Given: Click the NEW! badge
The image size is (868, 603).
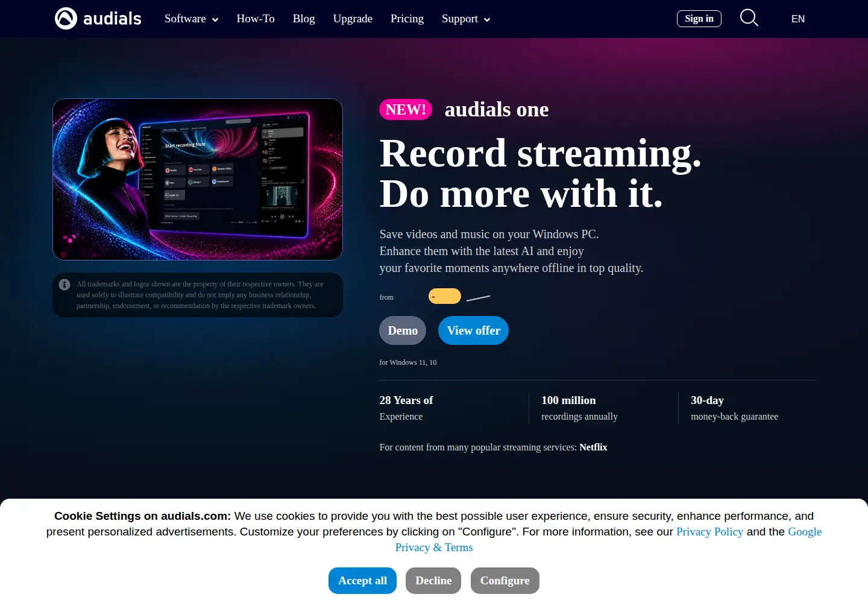Looking at the screenshot, I should click(406, 110).
